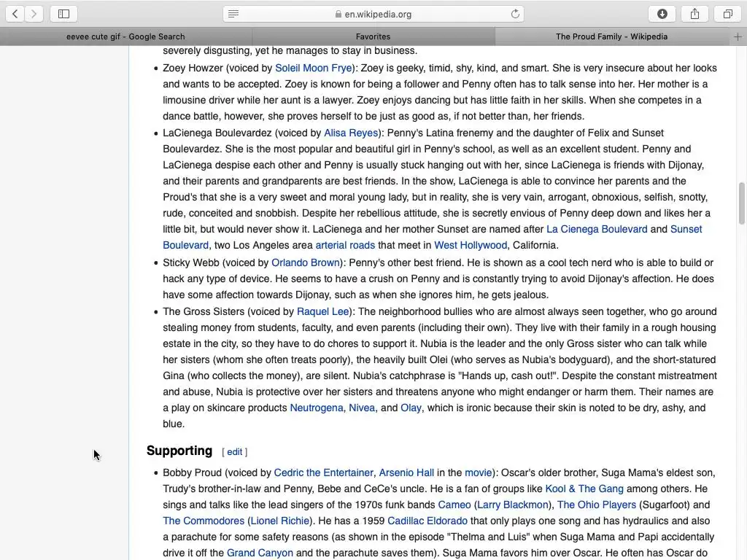Go forward using the Safari forward arrow
Image resolution: width=747 pixels, height=560 pixels.
[x=34, y=14]
